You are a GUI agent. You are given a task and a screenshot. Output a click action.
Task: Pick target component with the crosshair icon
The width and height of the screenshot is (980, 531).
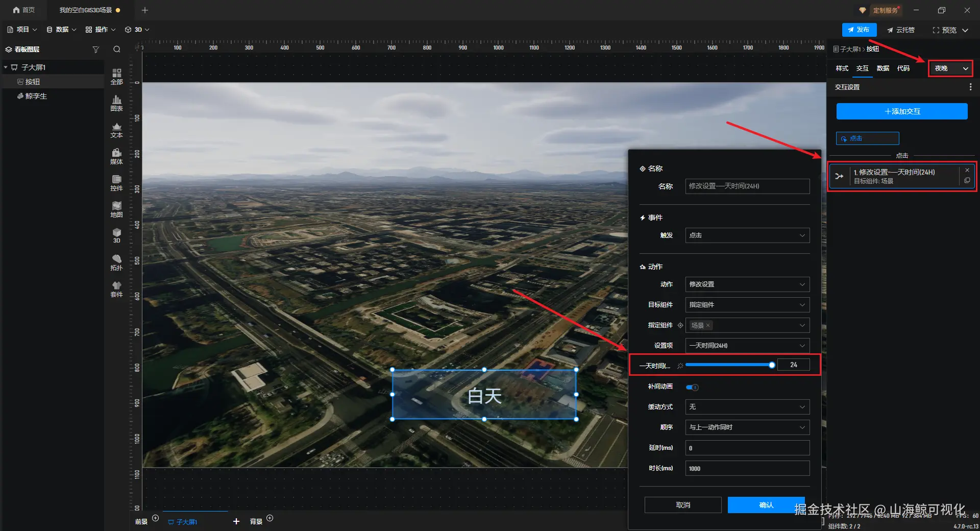coord(680,325)
